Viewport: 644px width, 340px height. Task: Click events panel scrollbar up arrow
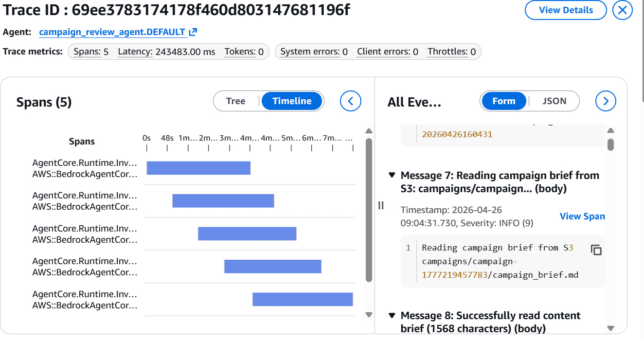click(610, 130)
